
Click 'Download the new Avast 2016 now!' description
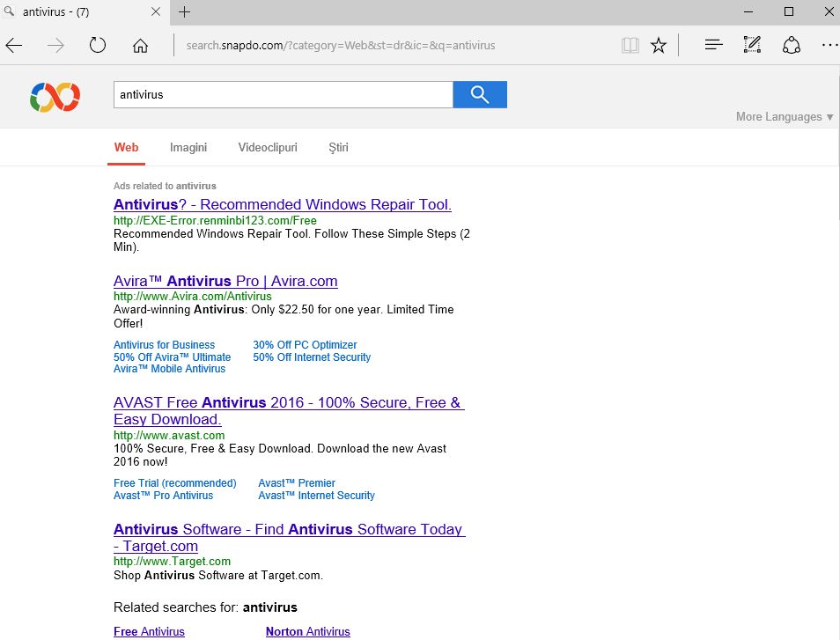point(280,455)
